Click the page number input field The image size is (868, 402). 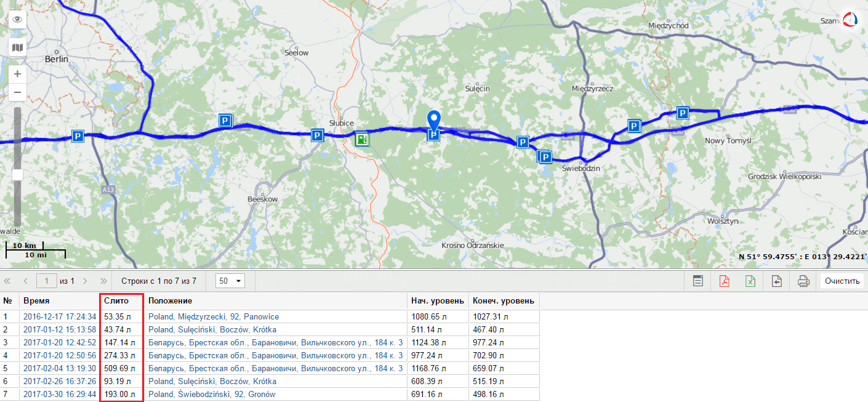47,281
